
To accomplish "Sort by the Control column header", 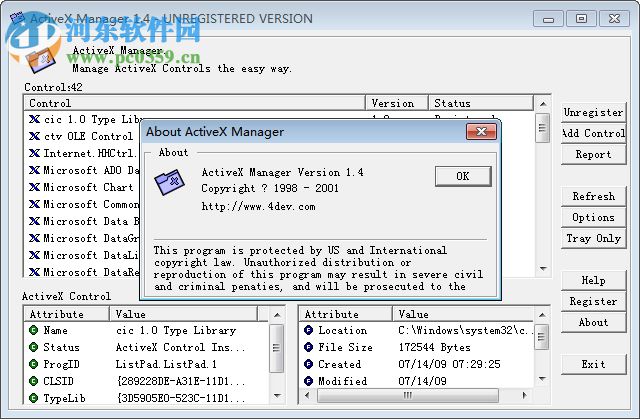I will (195, 103).
